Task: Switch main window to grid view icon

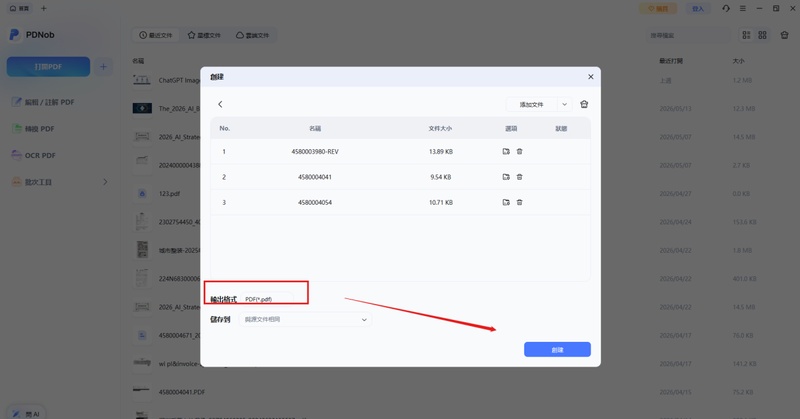Action: [x=762, y=35]
